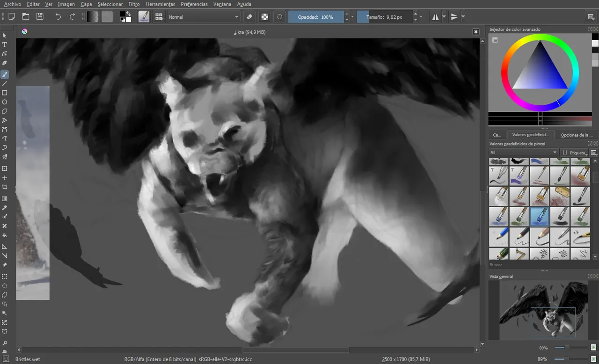Open options dropdown next to Opacidad
This screenshot has height=364, width=599.
pyautogui.click(x=352, y=17)
